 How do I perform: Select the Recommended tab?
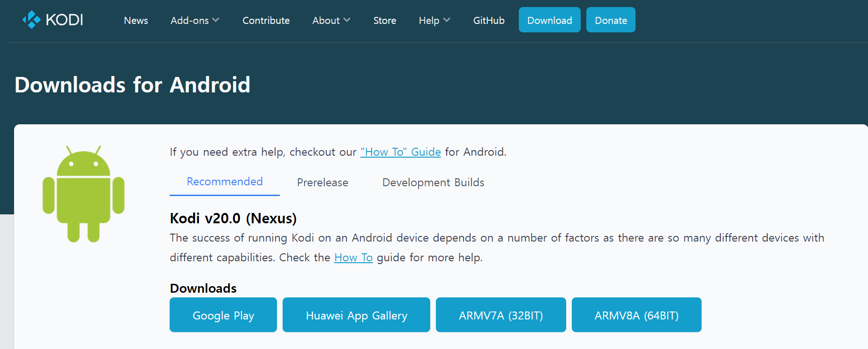[x=224, y=182]
